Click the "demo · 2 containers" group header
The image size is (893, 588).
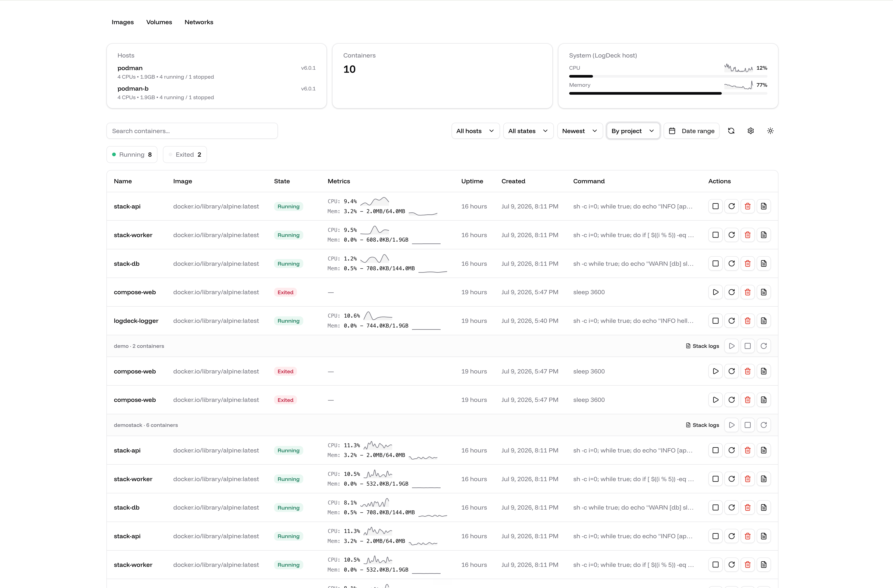click(139, 346)
